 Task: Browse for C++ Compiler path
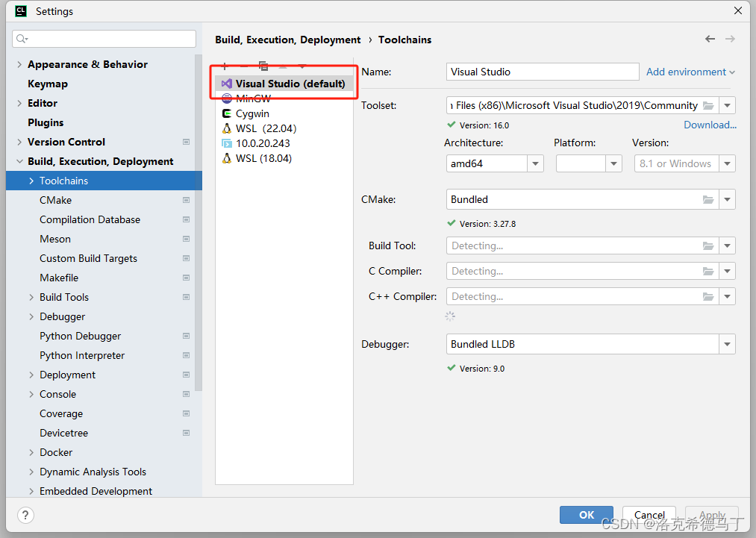click(x=708, y=296)
